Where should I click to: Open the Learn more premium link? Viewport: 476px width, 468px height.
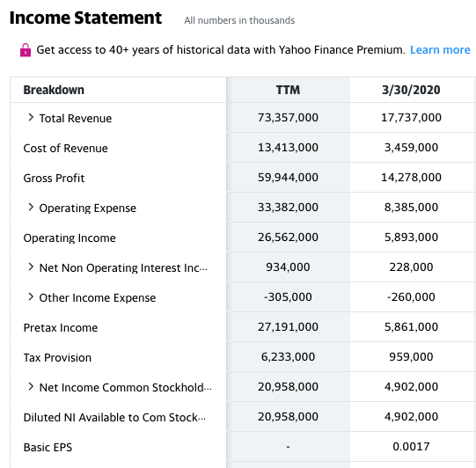(440, 50)
